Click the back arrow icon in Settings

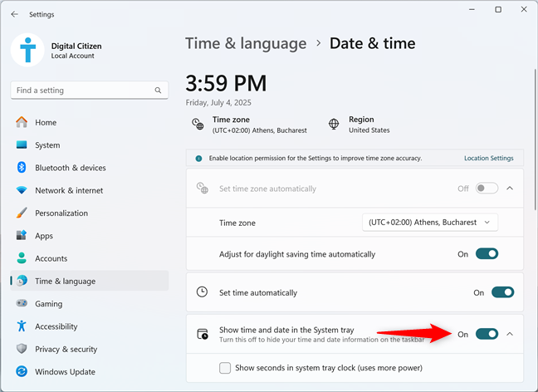pos(14,14)
